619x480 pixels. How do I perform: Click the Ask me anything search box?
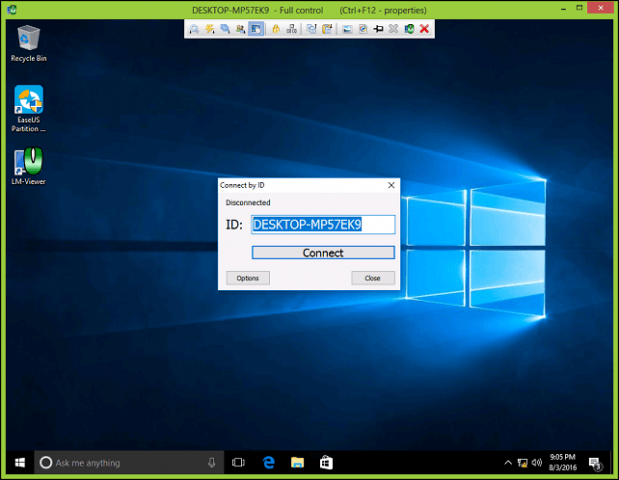(x=129, y=463)
